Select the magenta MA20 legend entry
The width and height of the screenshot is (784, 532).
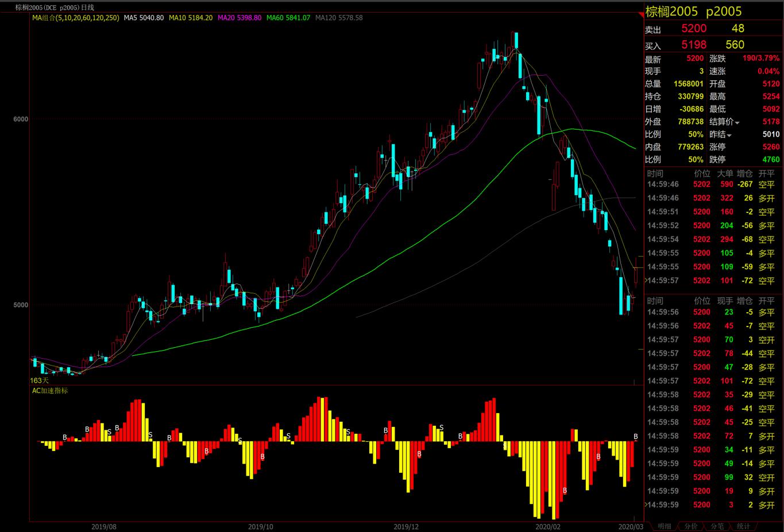(240, 18)
